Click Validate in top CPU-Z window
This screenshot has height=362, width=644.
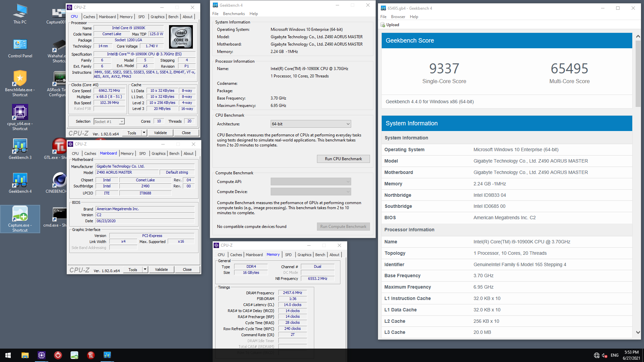point(160,133)
